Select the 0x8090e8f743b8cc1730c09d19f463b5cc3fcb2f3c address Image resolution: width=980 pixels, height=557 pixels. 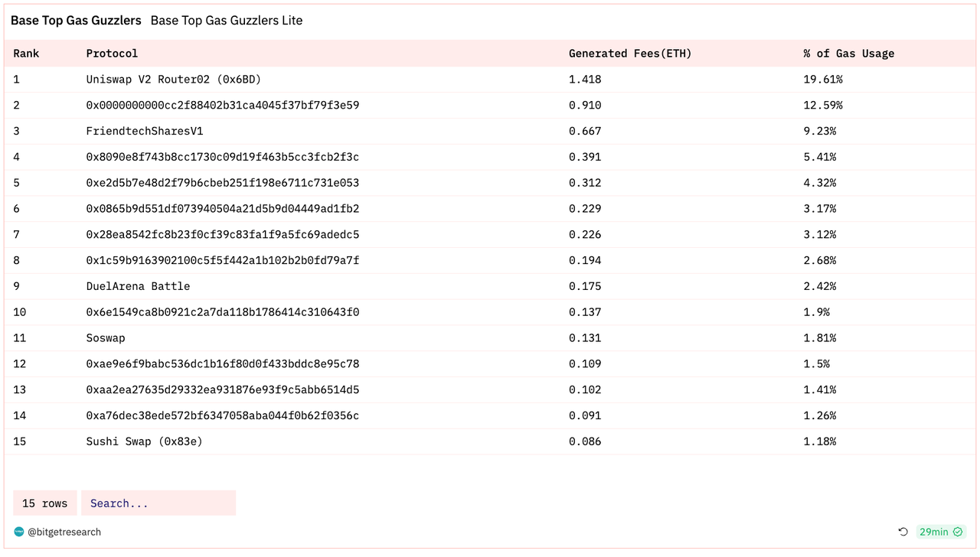pos(223,157)
